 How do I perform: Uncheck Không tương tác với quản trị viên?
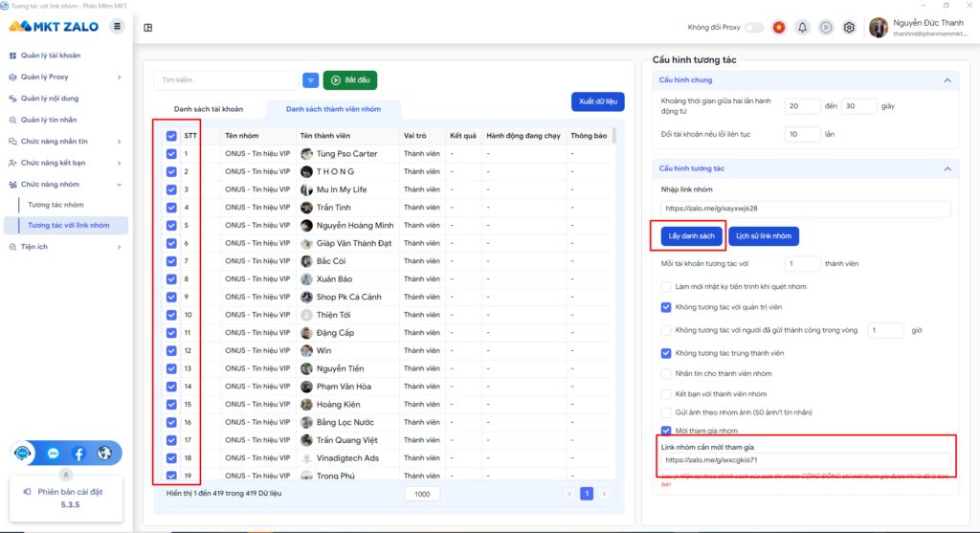coord(666,307)
